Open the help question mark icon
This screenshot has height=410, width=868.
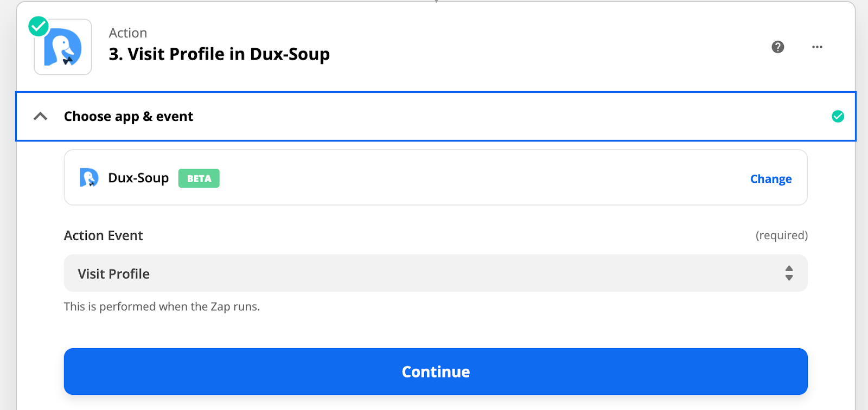[777, 47]
